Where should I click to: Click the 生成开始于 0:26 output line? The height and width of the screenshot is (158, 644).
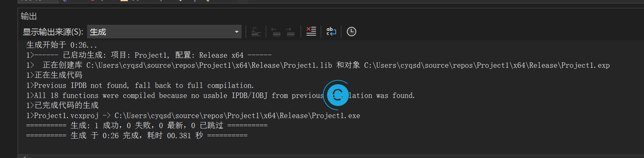pos(62,45)
